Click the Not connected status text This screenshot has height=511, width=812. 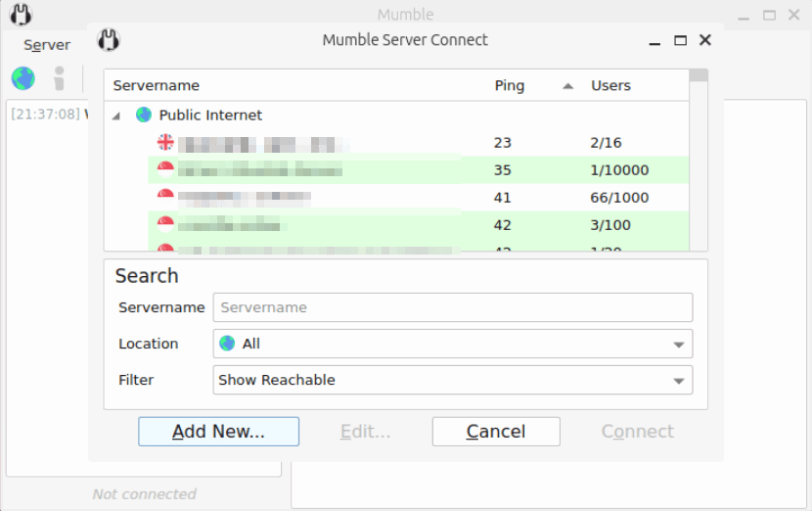144,494
